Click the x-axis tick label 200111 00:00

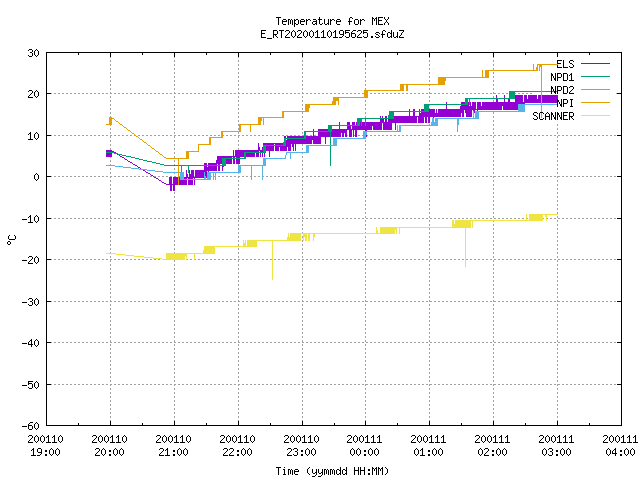pyautogui.click(x=364, y=446)
